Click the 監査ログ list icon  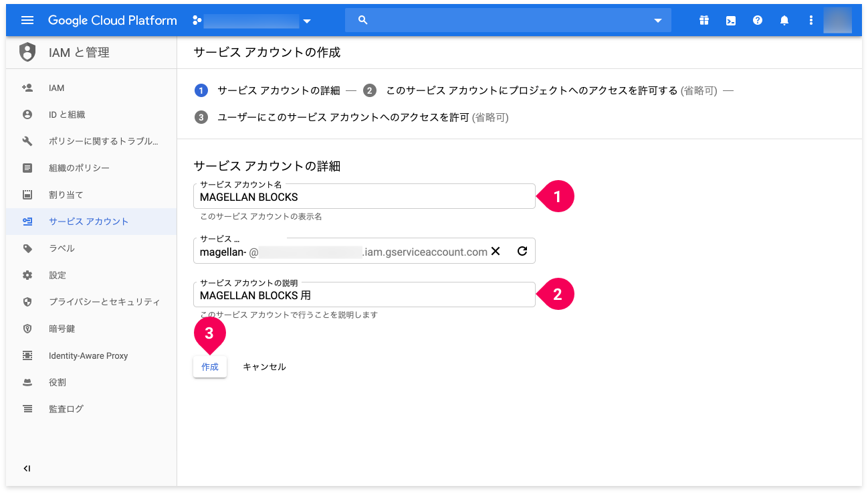pyautogui.click(x=27, y=409)
